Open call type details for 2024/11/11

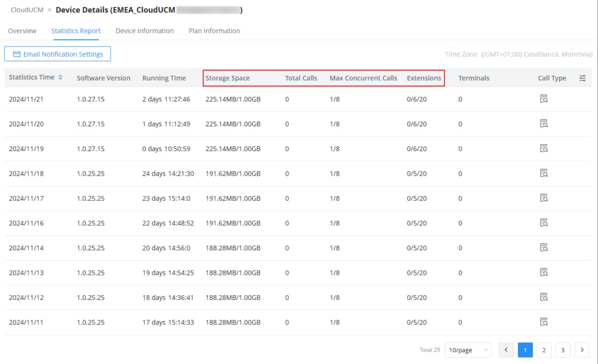pos(544,322)
